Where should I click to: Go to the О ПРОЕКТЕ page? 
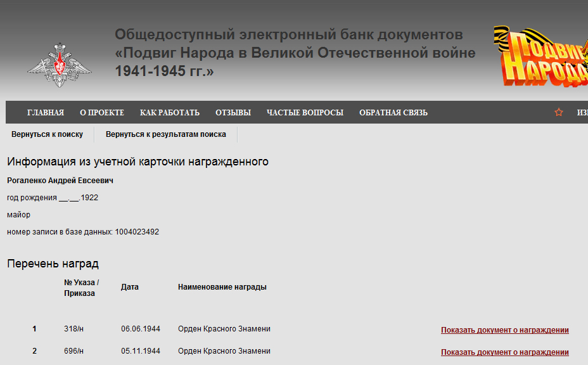click(102, 113)
